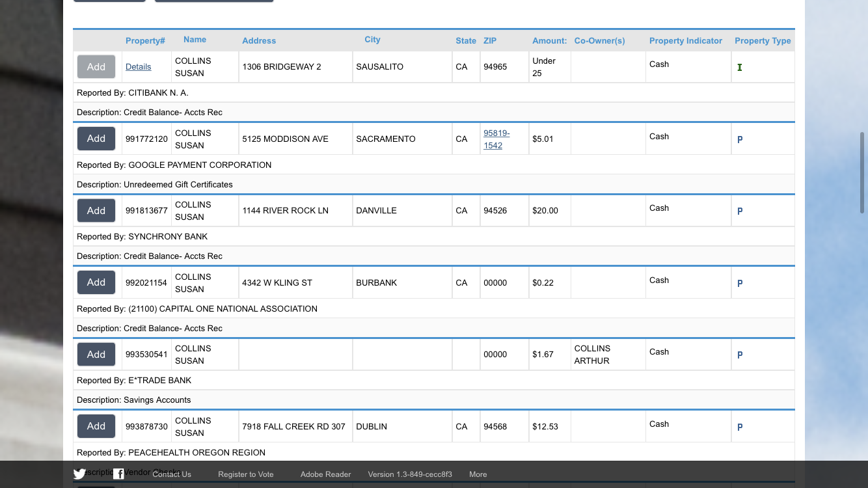The height and width of the screenshot is (488, 868).
Task: Sort by Name column header
Action: [x=195, y=39]
